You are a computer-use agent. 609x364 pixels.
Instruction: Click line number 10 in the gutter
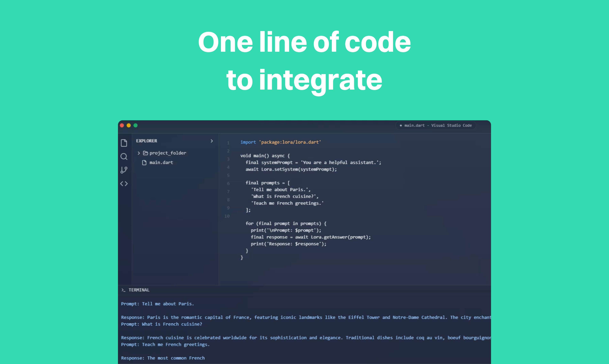[227, 216]
